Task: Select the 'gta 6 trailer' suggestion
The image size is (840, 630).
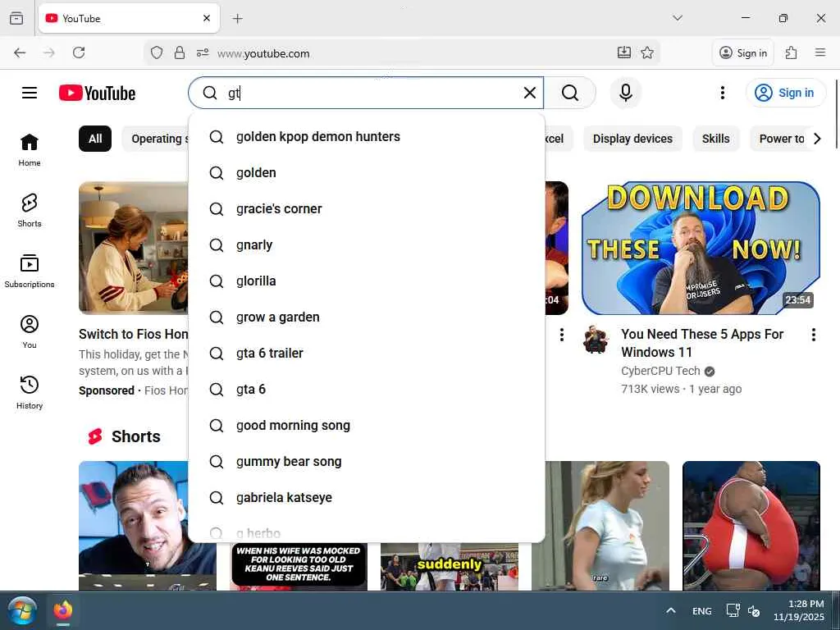Action: coord(270,353)
